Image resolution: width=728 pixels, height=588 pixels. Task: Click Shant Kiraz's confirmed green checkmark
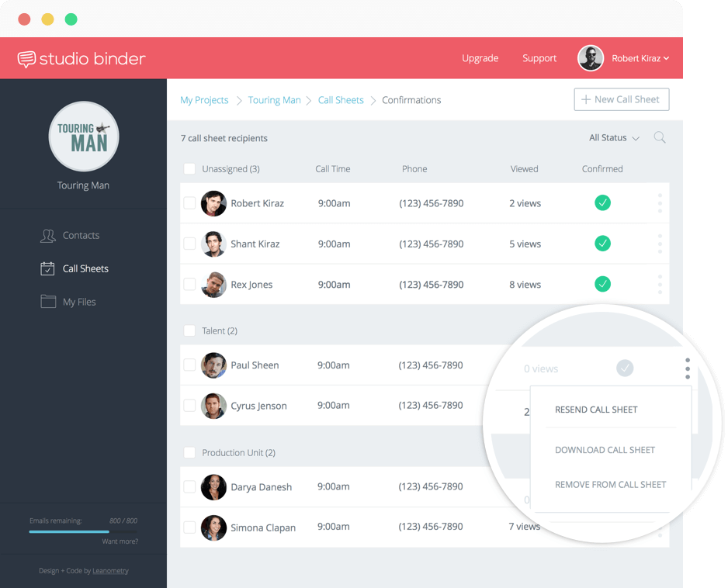602,243
